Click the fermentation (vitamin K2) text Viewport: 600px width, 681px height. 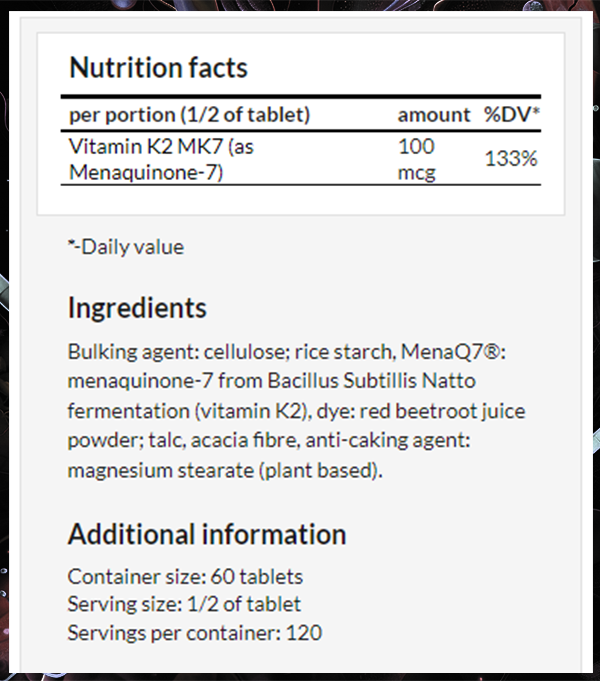coord(189,411)
